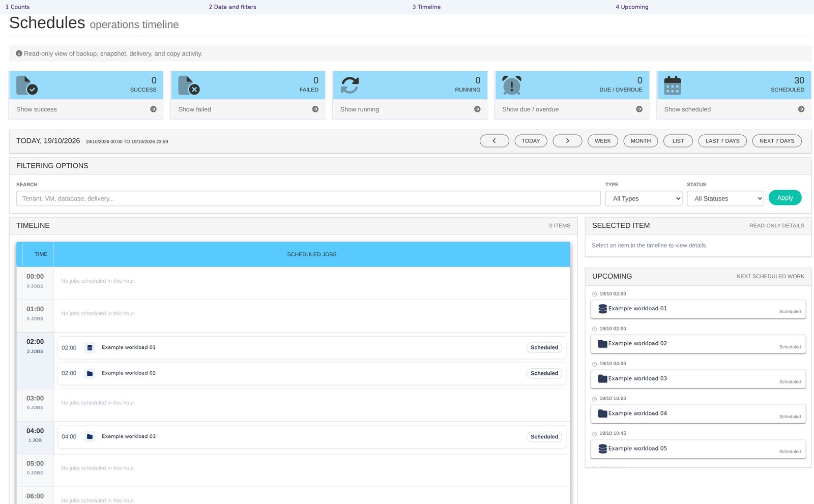
Task: Jump to the 4 Upcoming section link
Action: point(632,7)
